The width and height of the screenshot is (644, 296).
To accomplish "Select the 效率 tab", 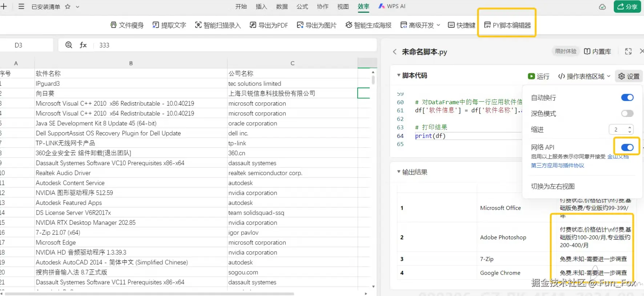I will [363, 7].
